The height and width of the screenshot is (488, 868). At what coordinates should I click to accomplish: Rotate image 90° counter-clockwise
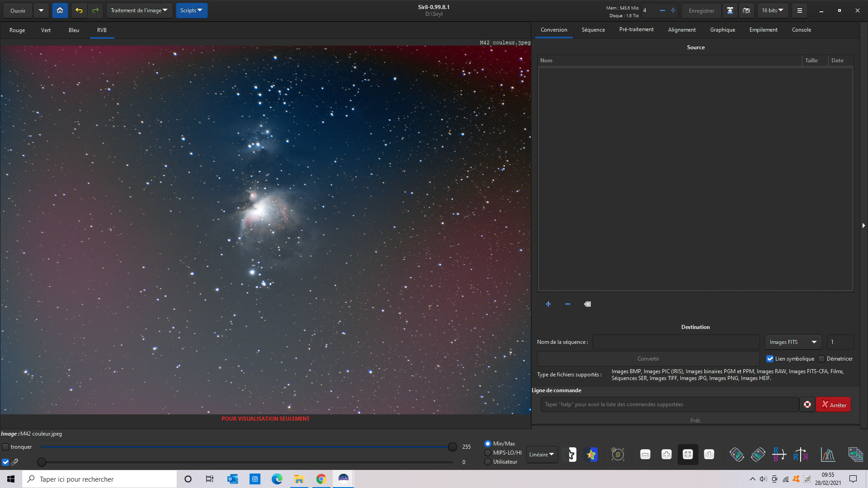click(x=736, y=455)
